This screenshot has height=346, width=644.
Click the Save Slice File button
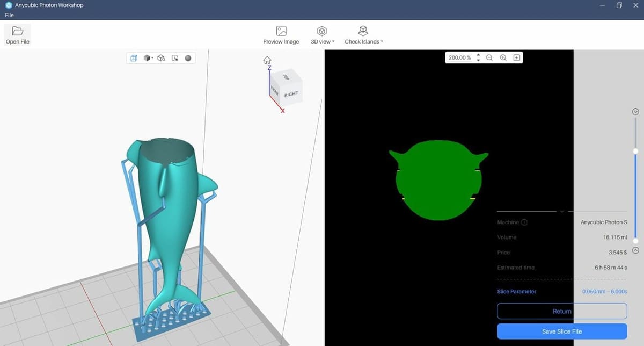pyautogui.click(x=562, y=331)
